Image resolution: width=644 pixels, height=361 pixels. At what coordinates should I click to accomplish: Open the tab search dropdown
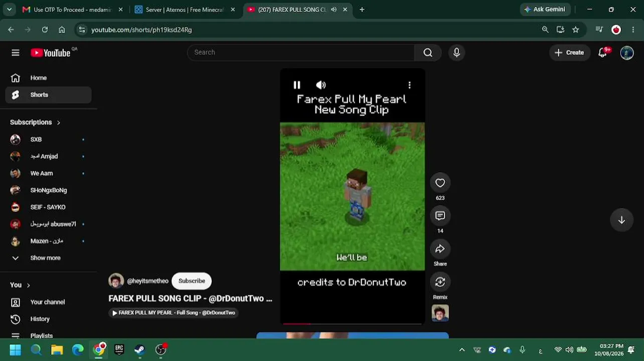pyautogui.click(x=9, y=10)
